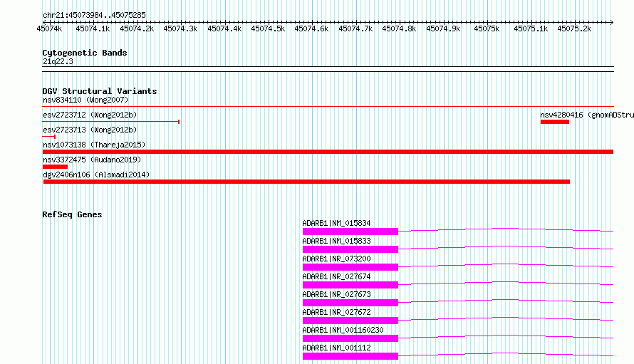
Task: Click the 45074k ruler tick label
Action: coord(49,28)
